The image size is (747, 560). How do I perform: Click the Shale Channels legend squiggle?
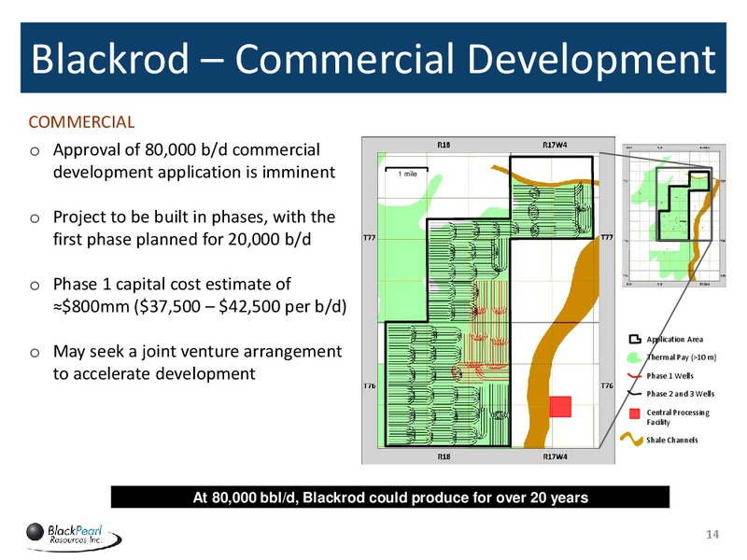point(632,439)
